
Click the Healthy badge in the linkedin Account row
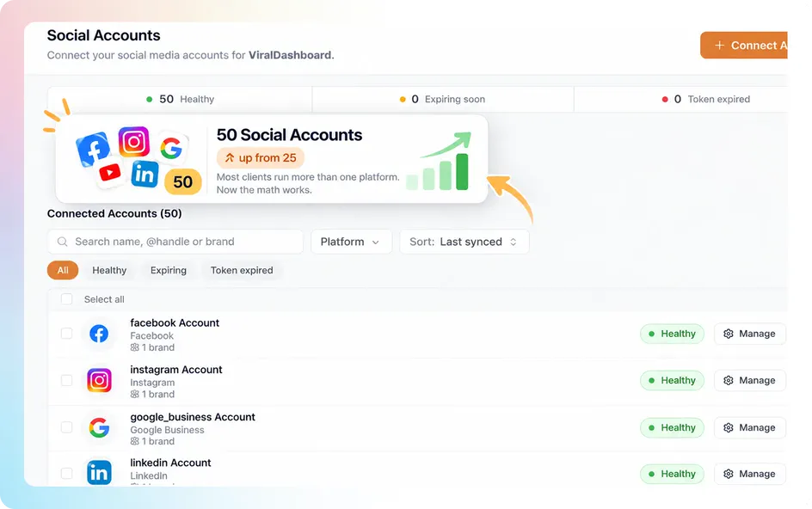click(x=672, y=474)
